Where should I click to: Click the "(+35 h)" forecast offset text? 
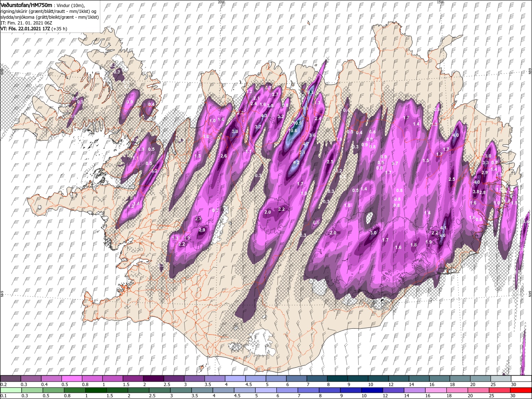click(x=59, y=29)
